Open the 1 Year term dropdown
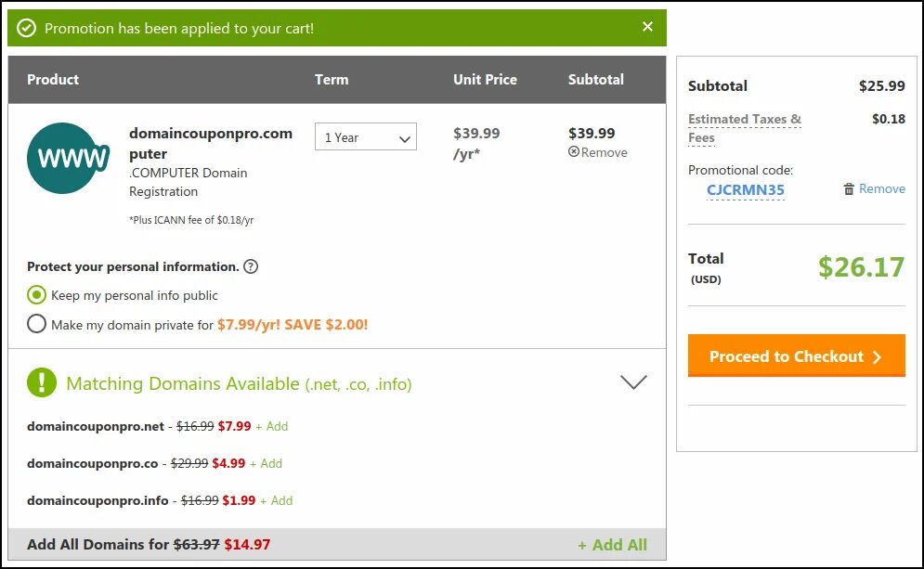The height and width of the screenshot is (569, 924). click(366, 137)
